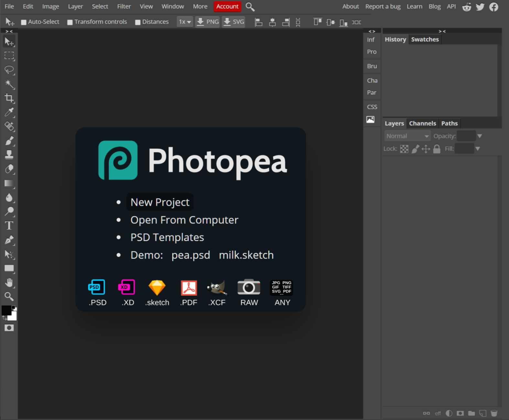The image size is (509, 420).
Task: Enable the Transform controls checkbox
Action: (x=70, y=22)
